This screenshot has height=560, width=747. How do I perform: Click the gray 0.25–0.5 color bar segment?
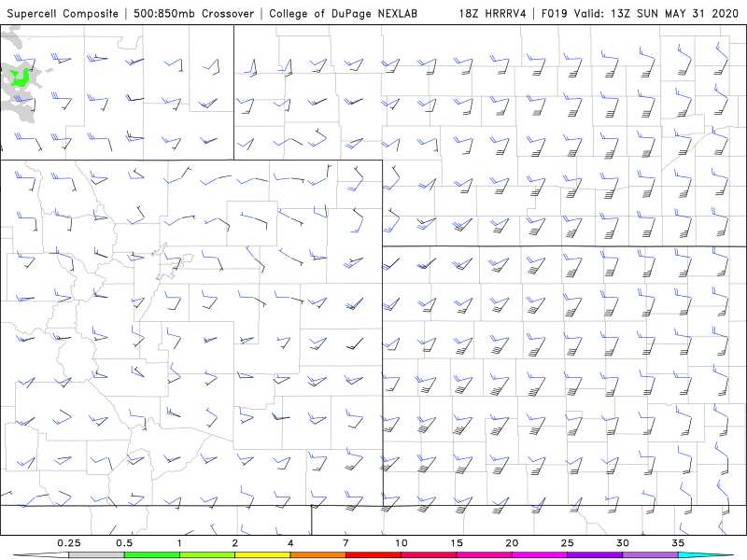pyautogui.click(x=96, y=555)
